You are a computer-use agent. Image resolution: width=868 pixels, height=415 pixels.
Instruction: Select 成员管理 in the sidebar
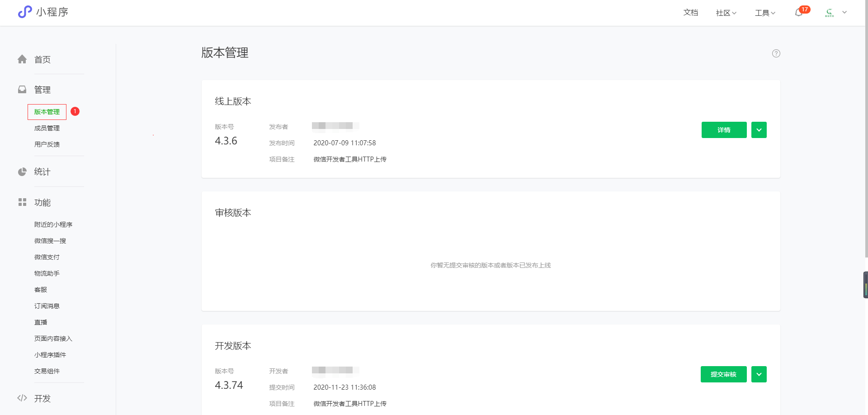(47, 128)
